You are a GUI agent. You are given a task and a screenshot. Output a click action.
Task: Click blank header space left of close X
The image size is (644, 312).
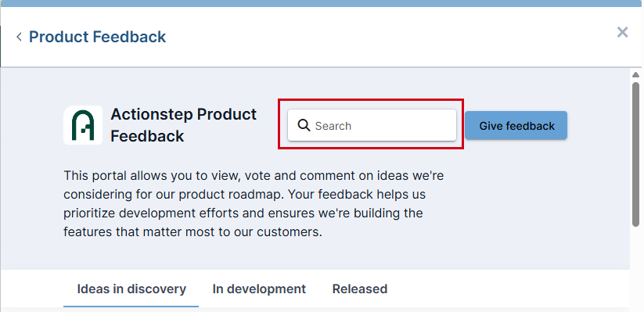click(390, 37)
